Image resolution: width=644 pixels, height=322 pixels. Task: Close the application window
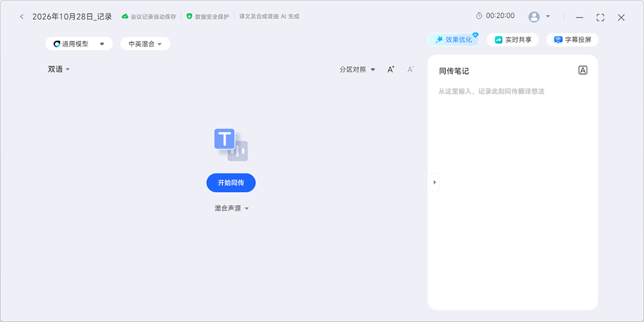[621, 17]
